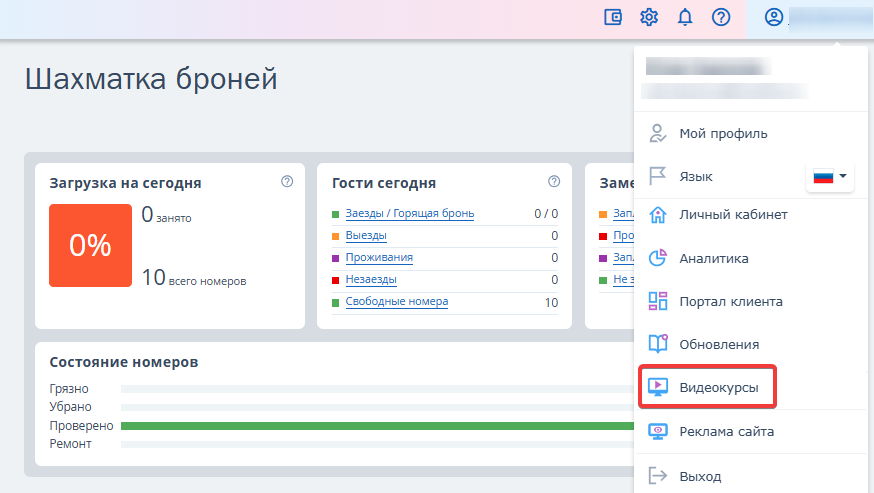Click the Ремонт status bar

377,444
